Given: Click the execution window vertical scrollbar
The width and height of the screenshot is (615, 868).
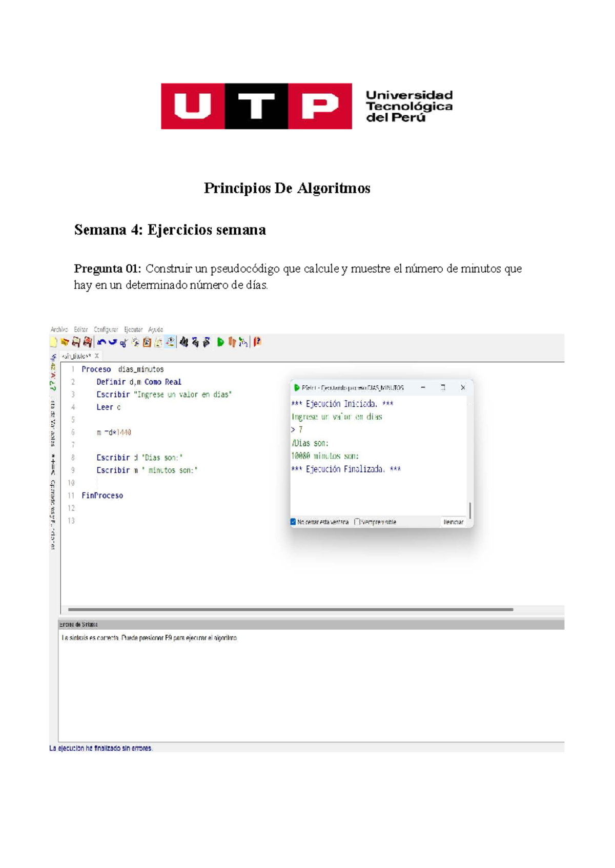Looking at the screenshot, I should click(470, 510).
